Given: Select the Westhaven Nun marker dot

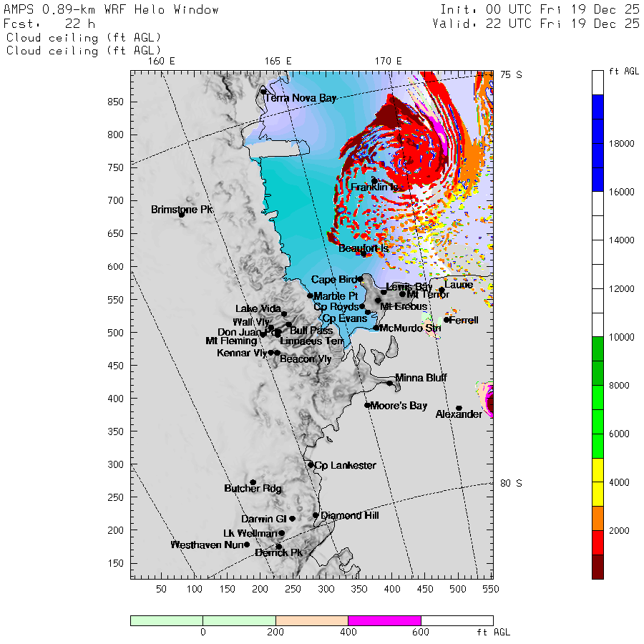Looking at the screenshot, I should 247,545.
